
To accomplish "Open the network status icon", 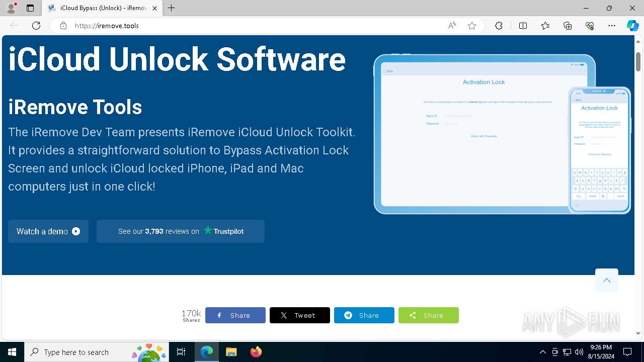I will click(567, 352).
